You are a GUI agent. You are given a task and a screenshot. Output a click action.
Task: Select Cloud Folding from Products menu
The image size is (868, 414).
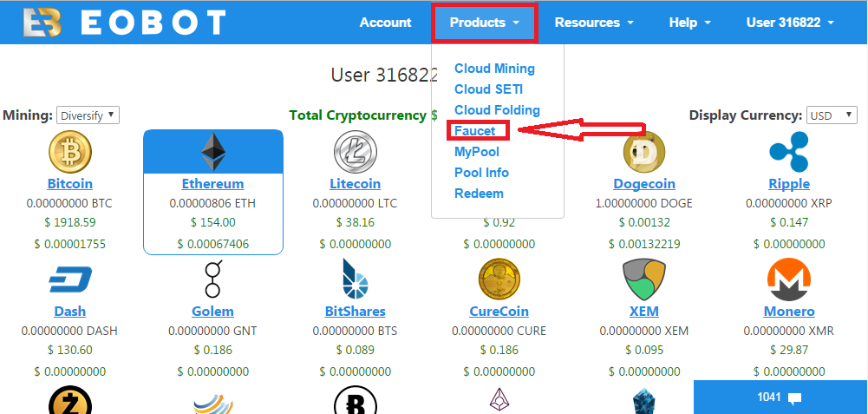point(497,109)
